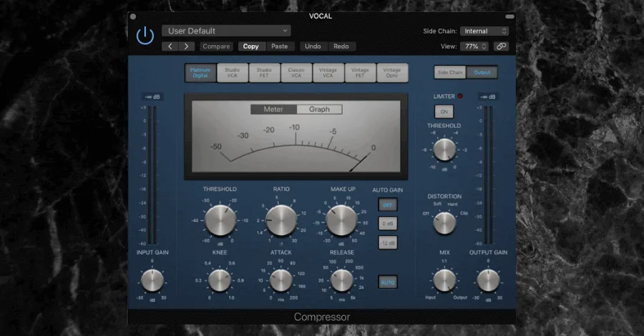Select the Vintage Opto compressor model
This screenshot has width=644, height=336.
[392, 73]
